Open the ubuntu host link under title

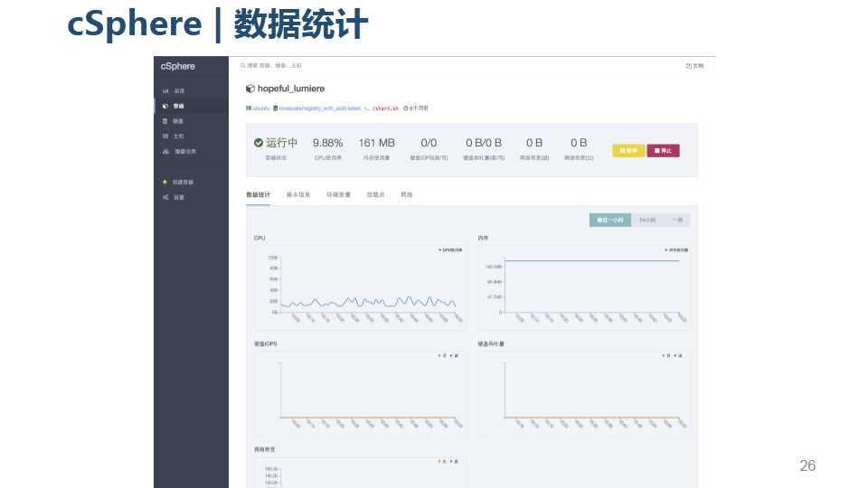[260, 108]
